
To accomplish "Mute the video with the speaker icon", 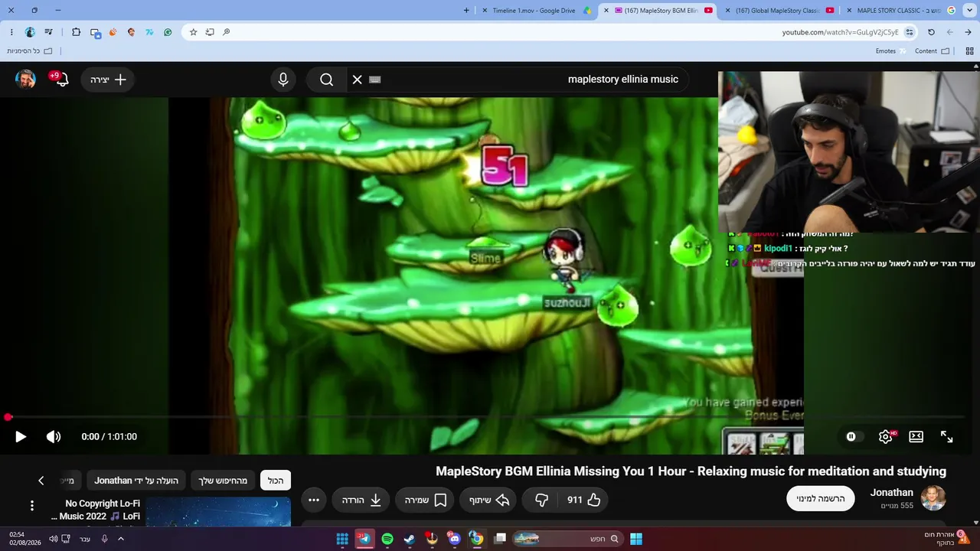I will (54, 437).
